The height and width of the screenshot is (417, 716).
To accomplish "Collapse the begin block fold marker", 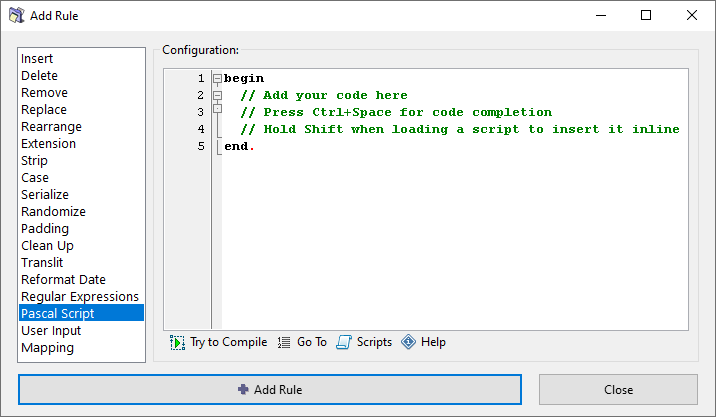I will pos(217,79).
